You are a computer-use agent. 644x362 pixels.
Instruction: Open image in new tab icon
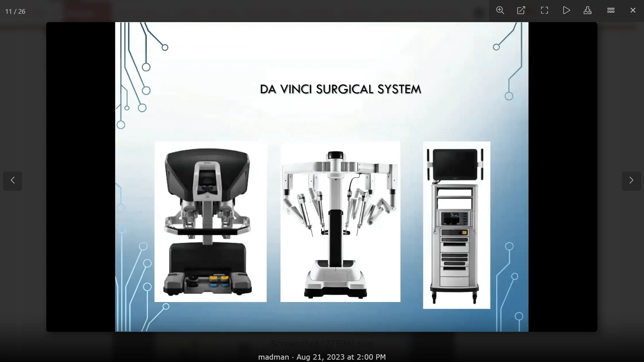(521, 10)
